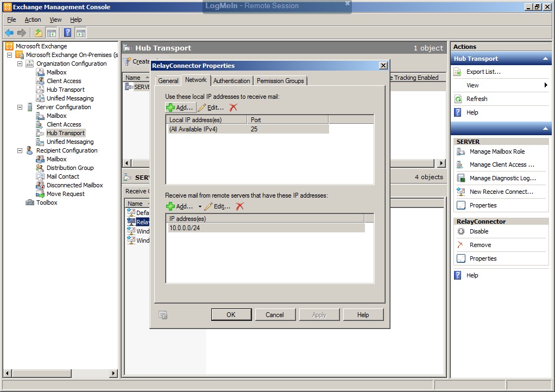Collapse the Server Configuration tree node
The height and width of the screenshot is (392, 555).
20,107
